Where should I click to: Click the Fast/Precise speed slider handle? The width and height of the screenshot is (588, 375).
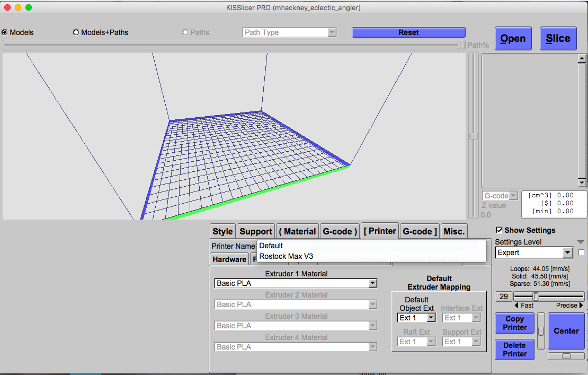[536, 296]
